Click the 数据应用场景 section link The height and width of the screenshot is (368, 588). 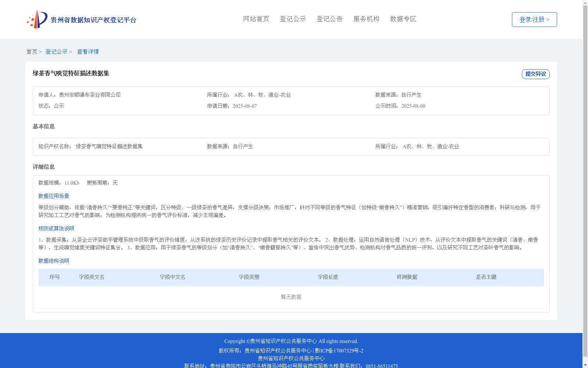tap(53, 196)
